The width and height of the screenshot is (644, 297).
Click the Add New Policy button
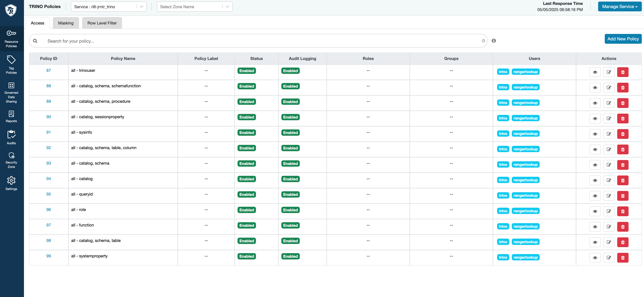tap(623, 39)
